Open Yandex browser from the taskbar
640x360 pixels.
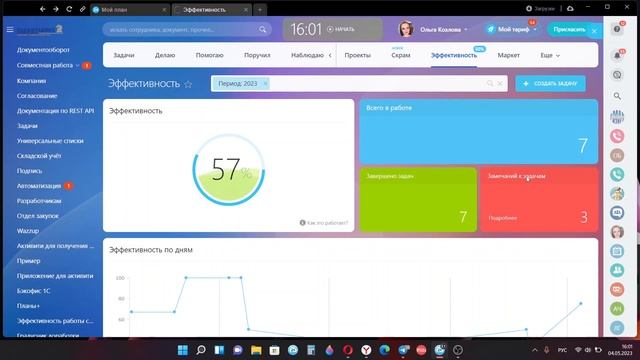coord(366,350)
